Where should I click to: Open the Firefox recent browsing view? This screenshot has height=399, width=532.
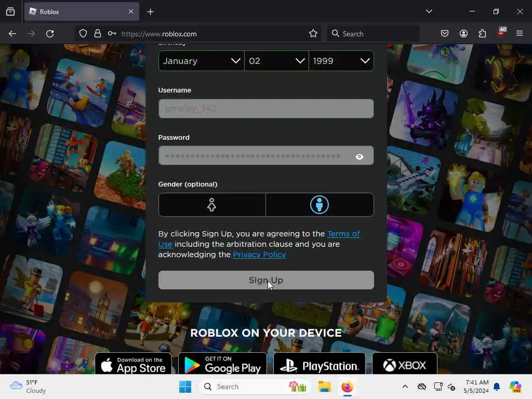(x=10, y=11)
